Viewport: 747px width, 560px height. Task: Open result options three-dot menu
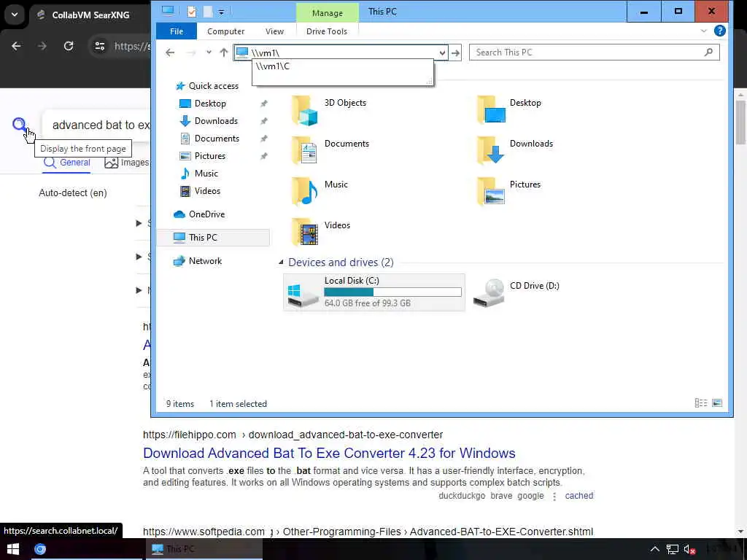click(554, 496)
